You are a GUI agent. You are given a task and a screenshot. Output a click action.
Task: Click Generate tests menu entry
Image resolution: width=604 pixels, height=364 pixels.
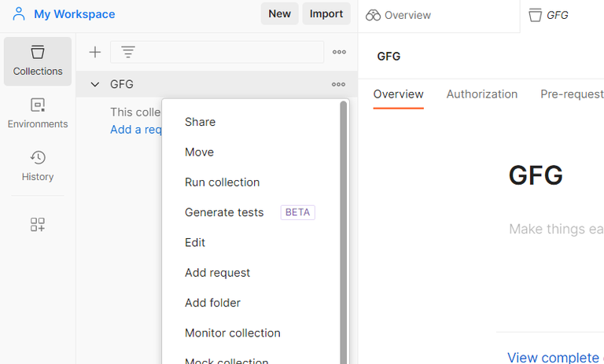point(224,212)
